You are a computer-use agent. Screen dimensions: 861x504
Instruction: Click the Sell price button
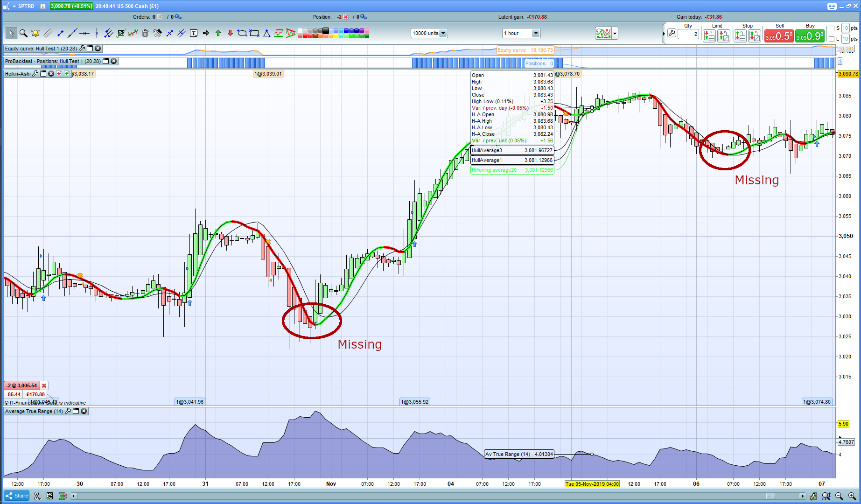point(779,36)
